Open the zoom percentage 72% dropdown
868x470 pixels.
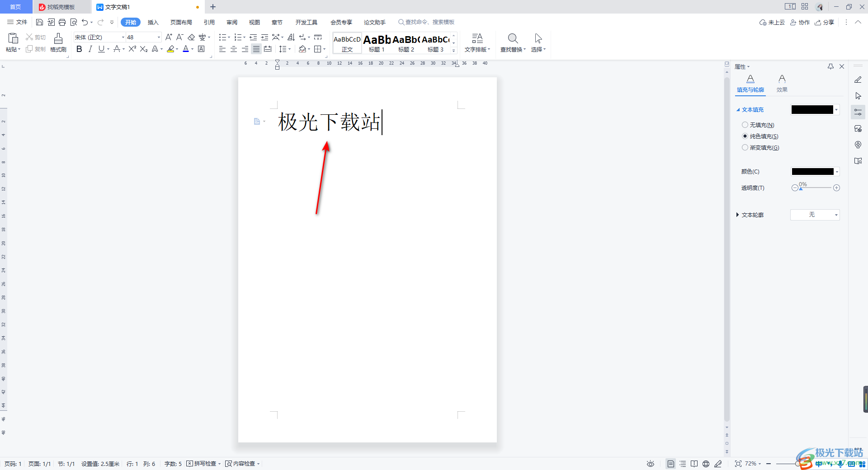pyautogui.click(x=753, y=464)
